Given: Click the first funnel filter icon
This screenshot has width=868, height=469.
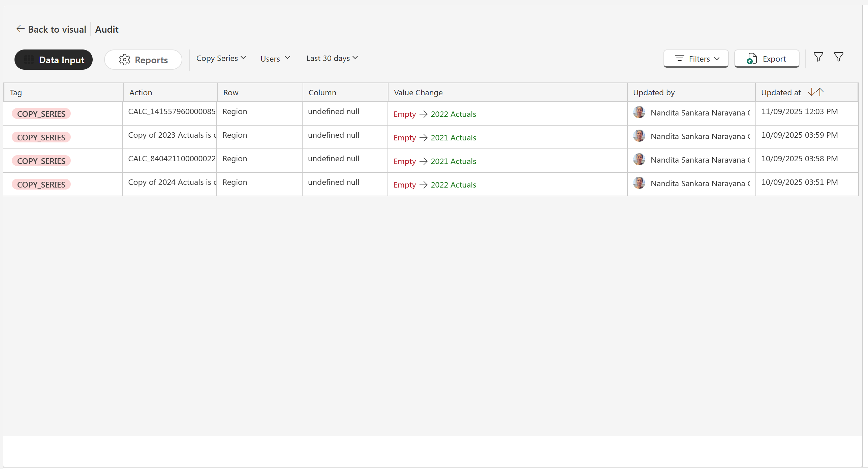Looking at the screenshot, I should (x=818, y=57).
